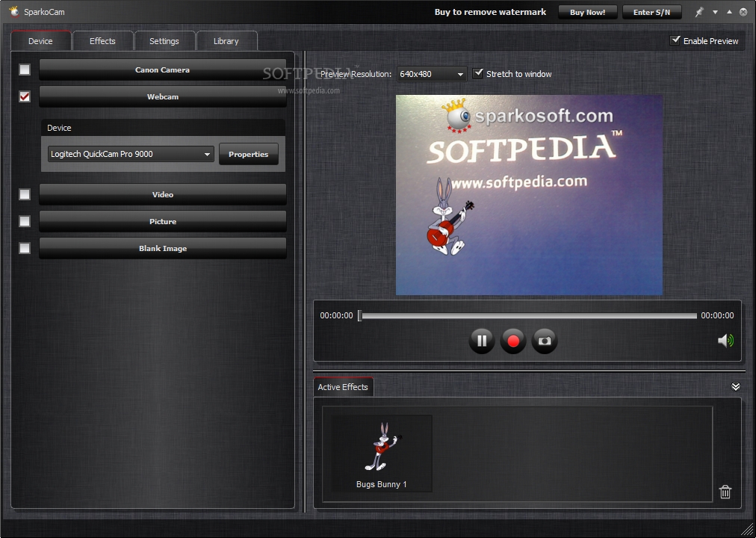The height and width of the screenshot is (538, 756).
Task: Open the title bar down-arrow menu
Action: pos(715,12)
